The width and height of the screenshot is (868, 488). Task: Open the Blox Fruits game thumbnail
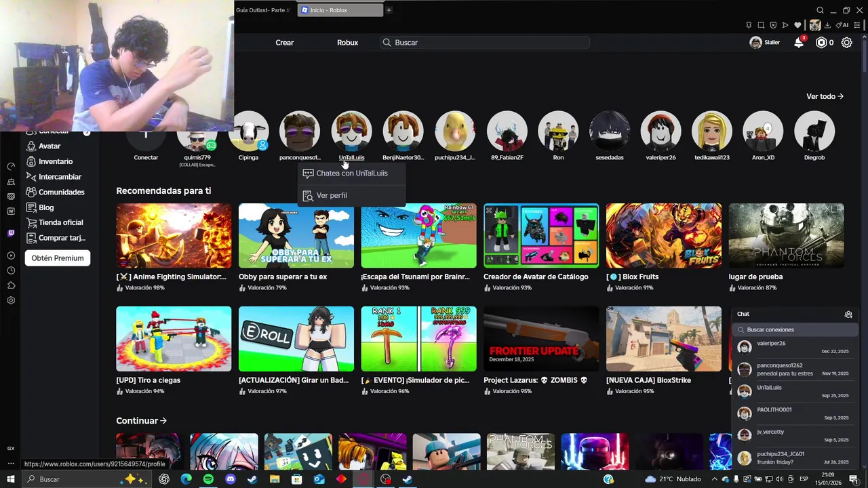[x=664, y=236]
